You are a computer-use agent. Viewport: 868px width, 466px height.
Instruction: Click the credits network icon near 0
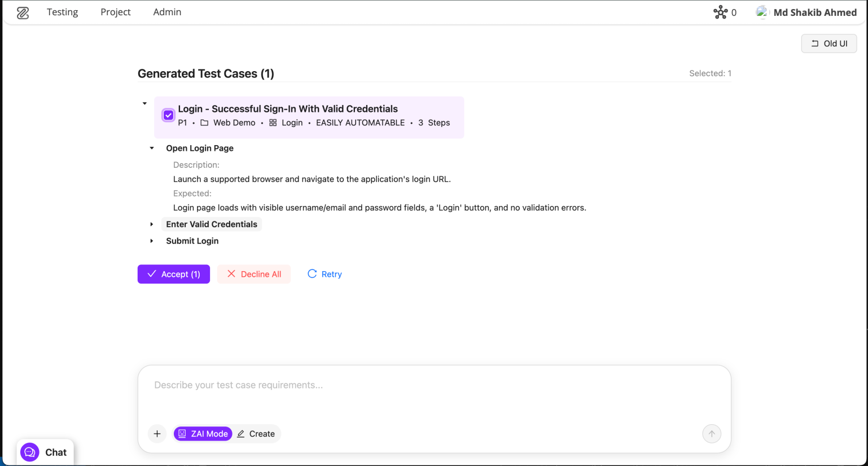pos(720,12)
